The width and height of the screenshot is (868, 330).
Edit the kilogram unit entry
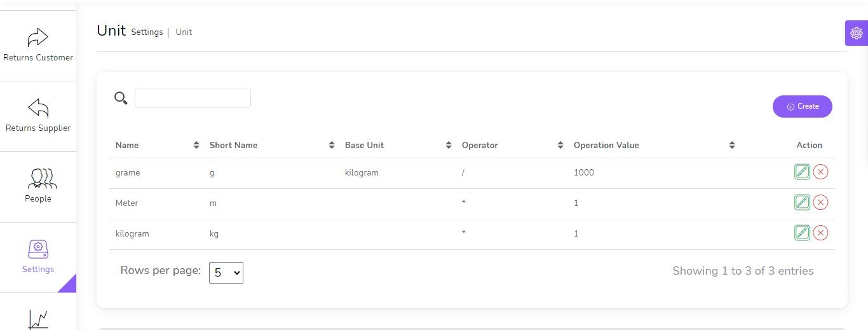(x=802, y=233)
